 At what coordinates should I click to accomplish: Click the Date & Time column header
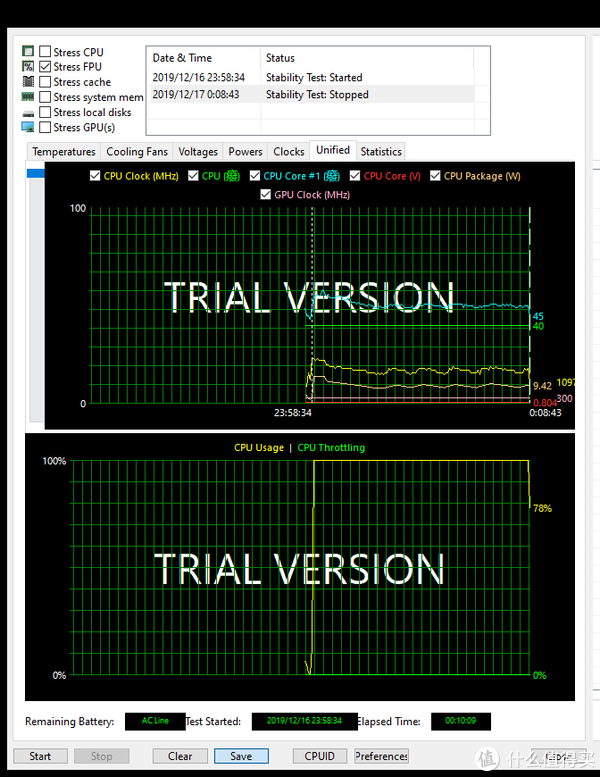tap(204, 58)
